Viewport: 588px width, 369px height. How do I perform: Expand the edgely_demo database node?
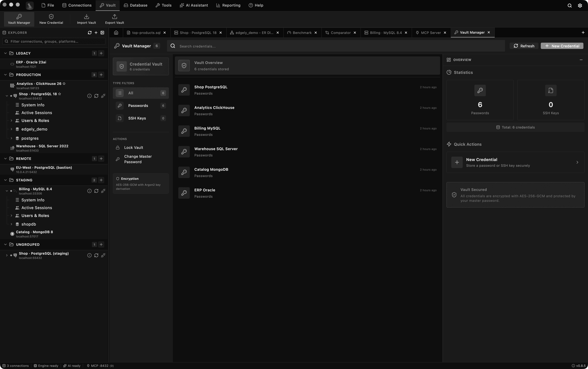click(x=11, y=129)
